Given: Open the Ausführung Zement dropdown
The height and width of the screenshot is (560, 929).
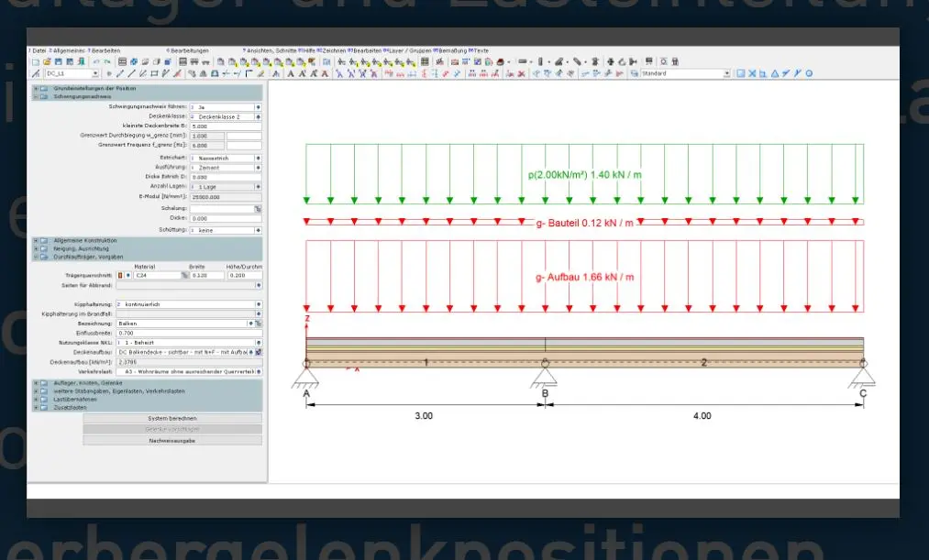Looking at the screenshot, I should point(258,168).
